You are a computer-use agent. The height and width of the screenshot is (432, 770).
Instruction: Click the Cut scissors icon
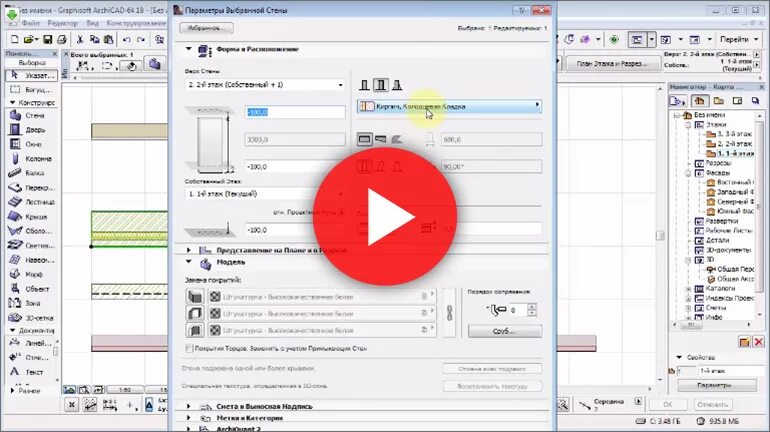click(80, 39)
